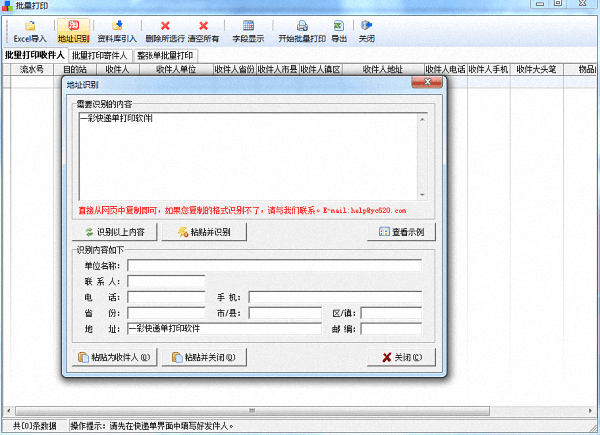The width and height of the screenshot is (600, 435).
Task: Focus the 邮编 input field
Action: 391,328
